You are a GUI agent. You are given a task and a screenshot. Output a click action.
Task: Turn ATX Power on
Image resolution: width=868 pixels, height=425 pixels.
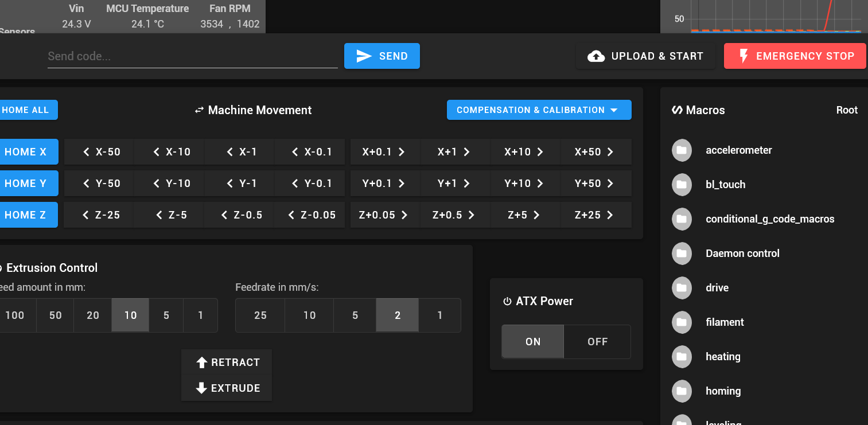tap(533, 342)
